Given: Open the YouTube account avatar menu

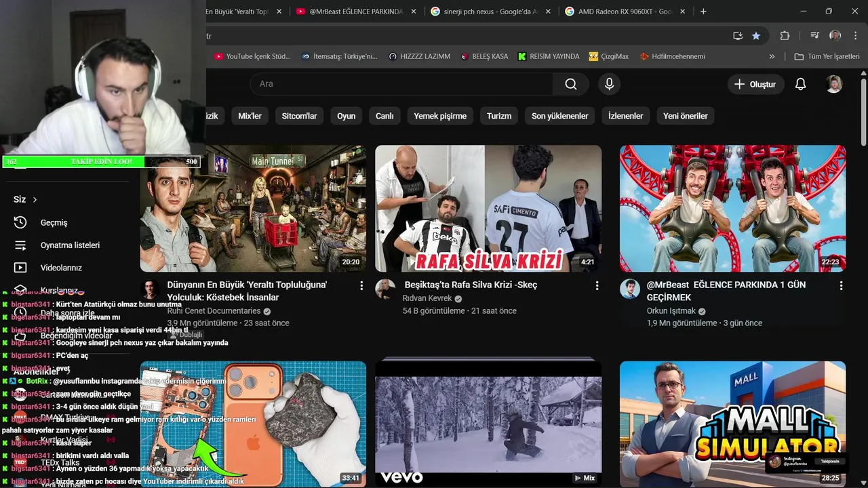Looking at the screenshot, I should pyautogui.click(x=834, y=84).
